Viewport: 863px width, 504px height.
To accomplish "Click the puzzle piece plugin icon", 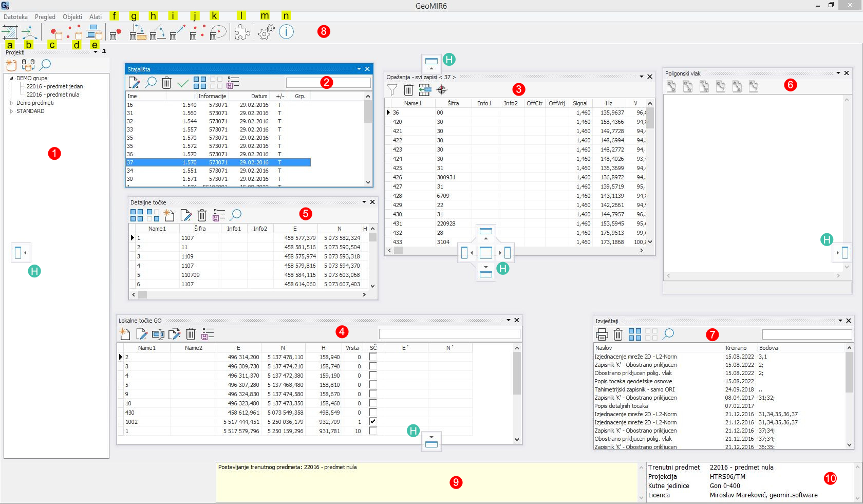I will click(242, 32).
